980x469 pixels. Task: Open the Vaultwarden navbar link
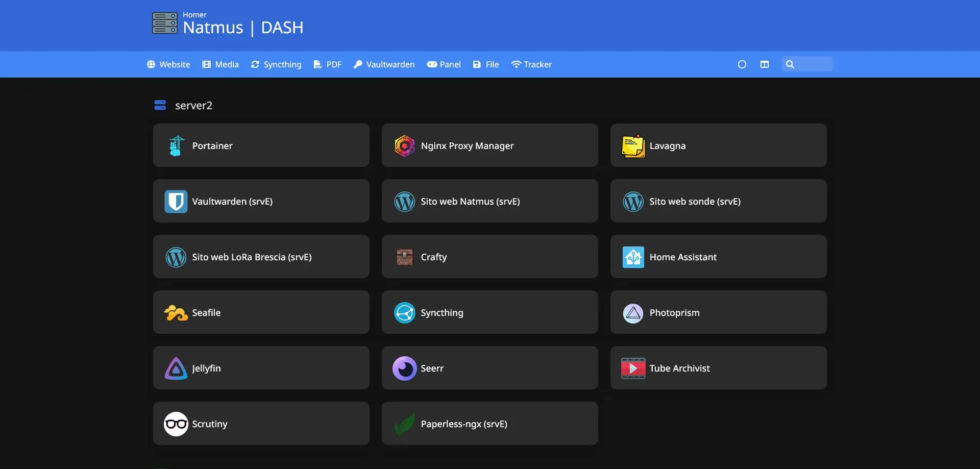(384, 64)
